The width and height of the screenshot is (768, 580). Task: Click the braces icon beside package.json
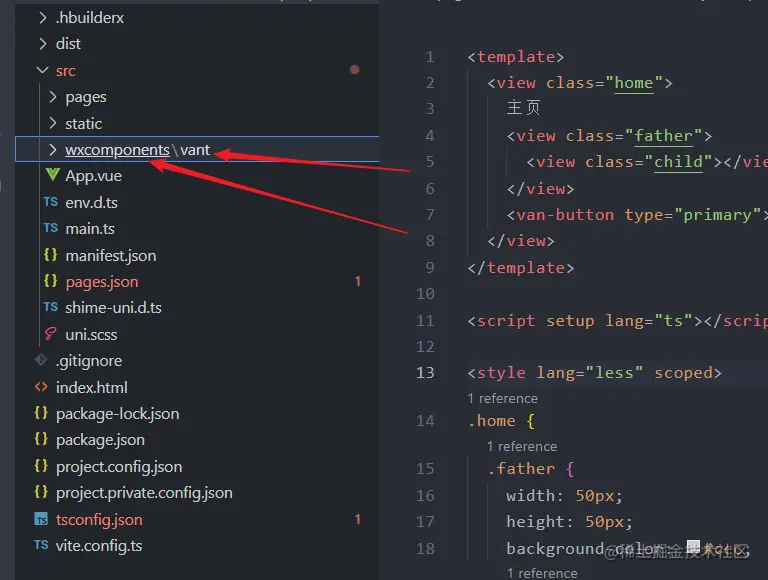click(x=41, y=439)
